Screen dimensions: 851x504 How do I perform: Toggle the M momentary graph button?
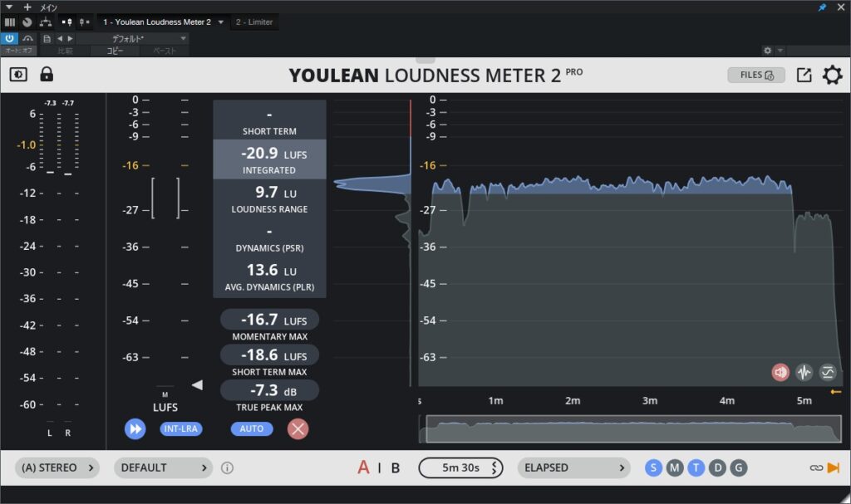[x=675, y=467]
